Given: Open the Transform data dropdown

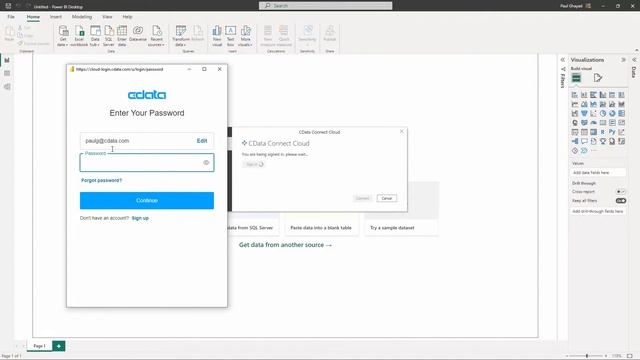Looking at the screenshot, I should point(180,36).
